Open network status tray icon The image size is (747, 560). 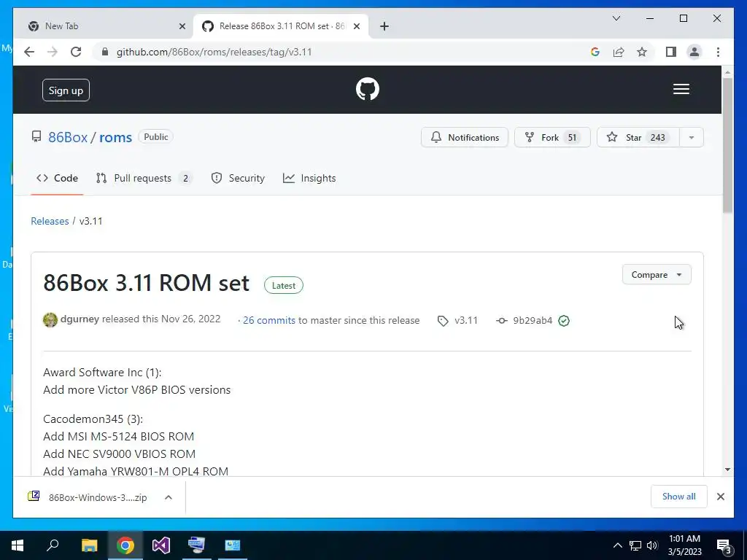click(635, 545)
